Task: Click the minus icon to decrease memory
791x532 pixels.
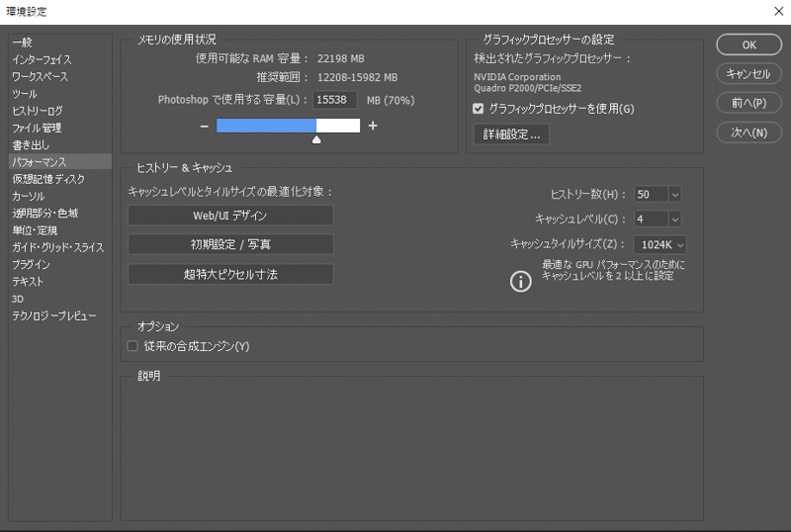Action: pyautogui.click(x=205, y=126)
